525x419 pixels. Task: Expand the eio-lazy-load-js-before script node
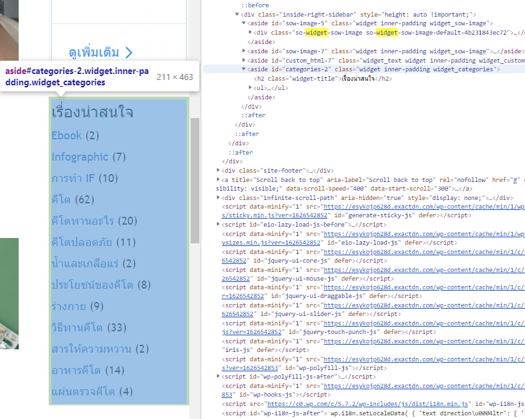pyautogui.click(x=218, y=224)
